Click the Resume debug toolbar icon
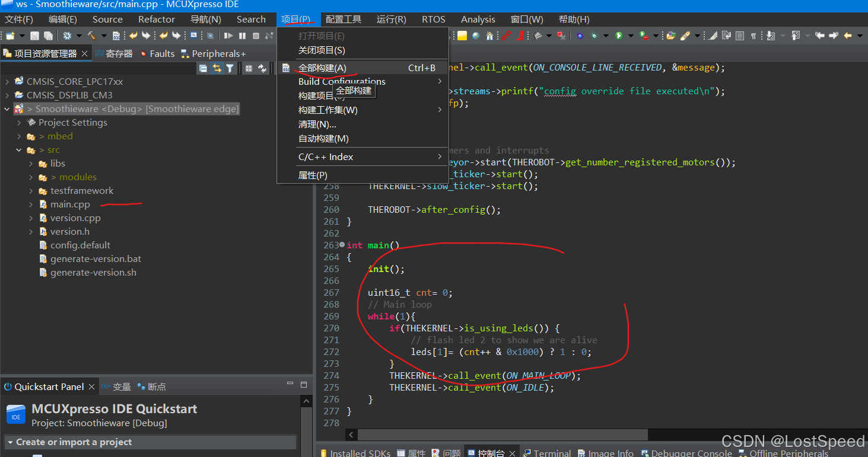The image size is (868, 457). tap(228, 36)
